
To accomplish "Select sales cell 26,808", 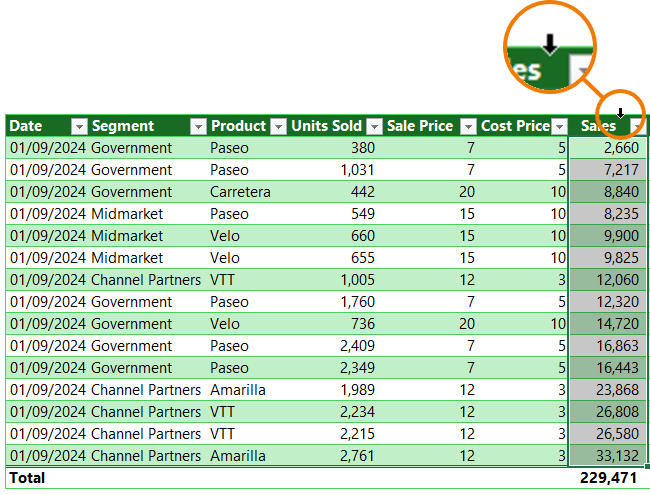I will tap(608, 411).
